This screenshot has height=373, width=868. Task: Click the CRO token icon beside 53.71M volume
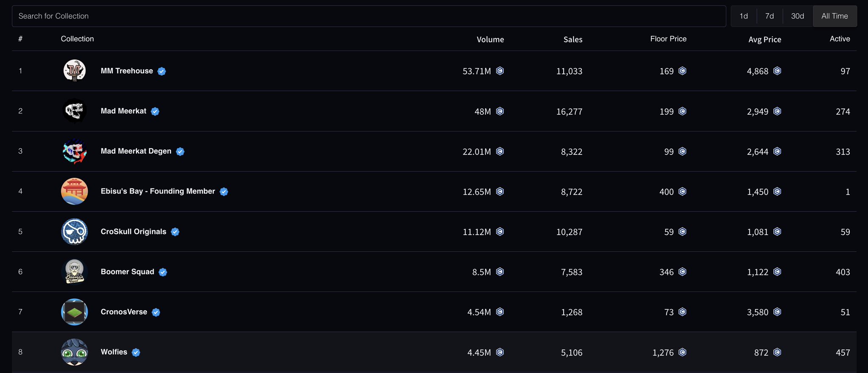coord(500,71)
